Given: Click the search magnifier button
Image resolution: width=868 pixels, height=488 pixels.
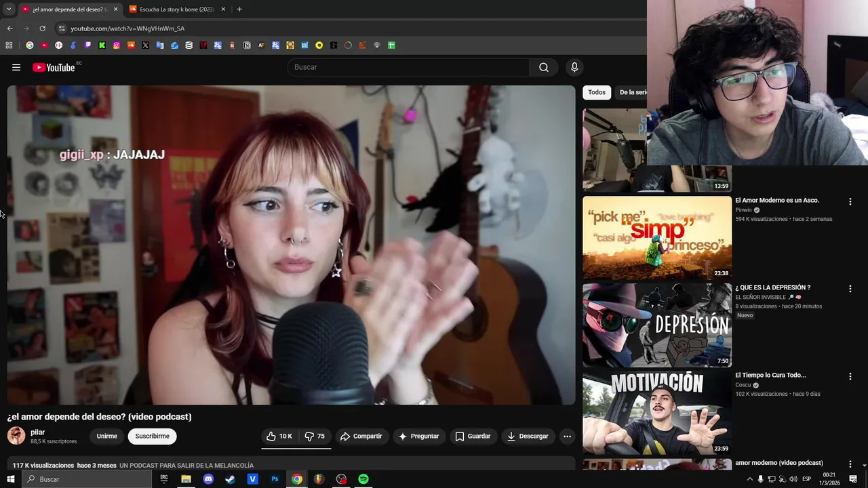Looking at the screenshot, I should pos(544,67).
